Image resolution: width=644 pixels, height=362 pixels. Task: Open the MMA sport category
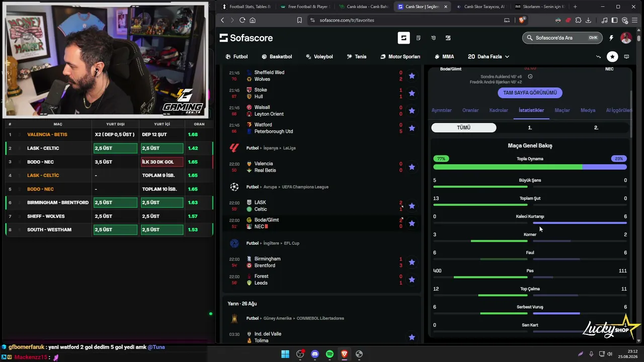tap(444, 57)
